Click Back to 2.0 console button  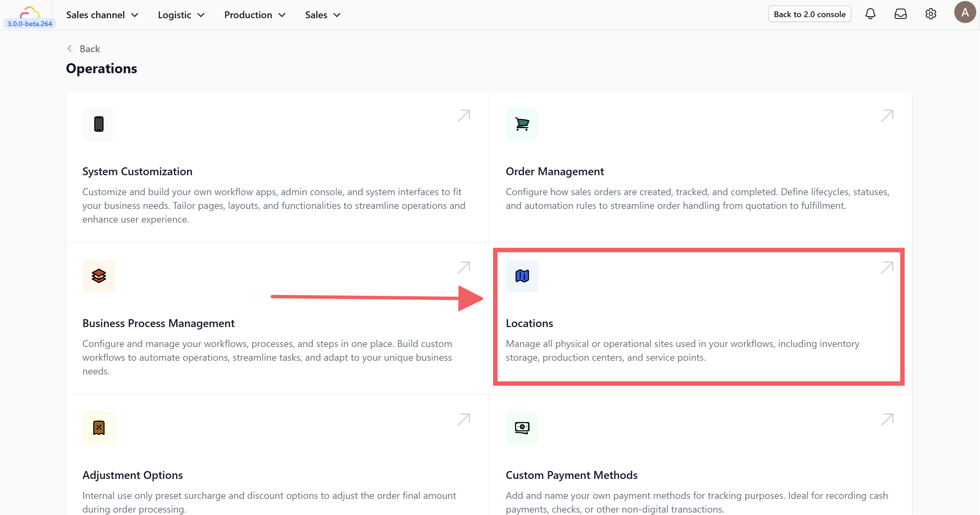pyautogui.click(x=809, y=14)
